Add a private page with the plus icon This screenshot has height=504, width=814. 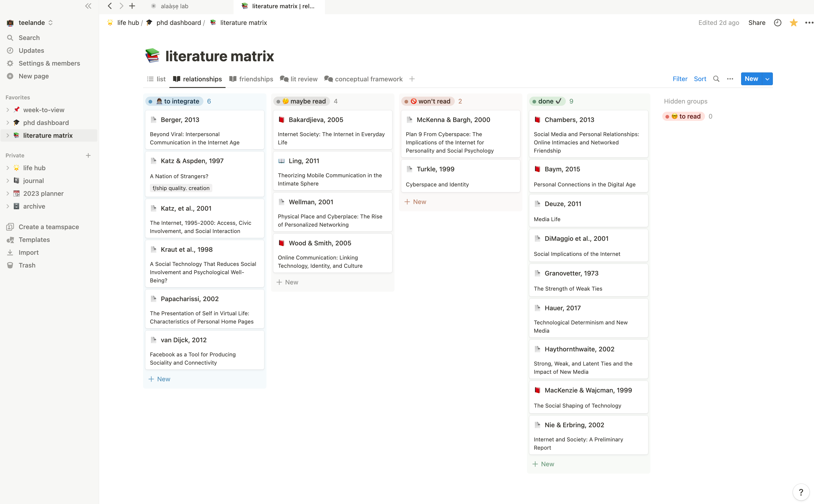tap(88, 155)
